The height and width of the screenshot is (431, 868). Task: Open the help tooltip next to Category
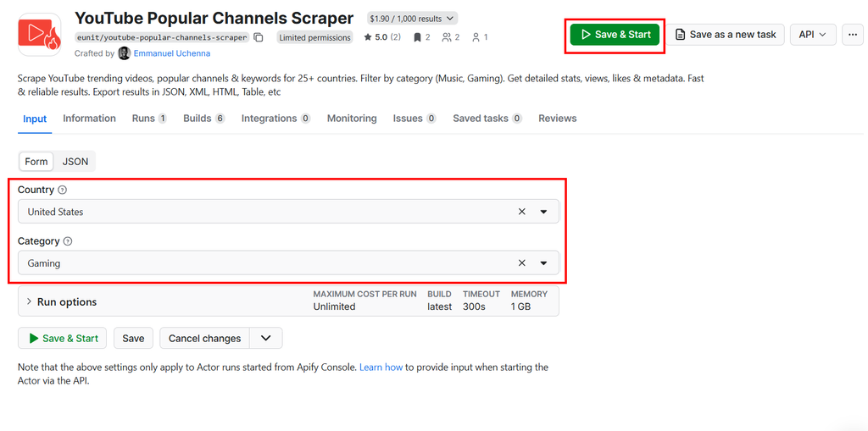[68, 241]
